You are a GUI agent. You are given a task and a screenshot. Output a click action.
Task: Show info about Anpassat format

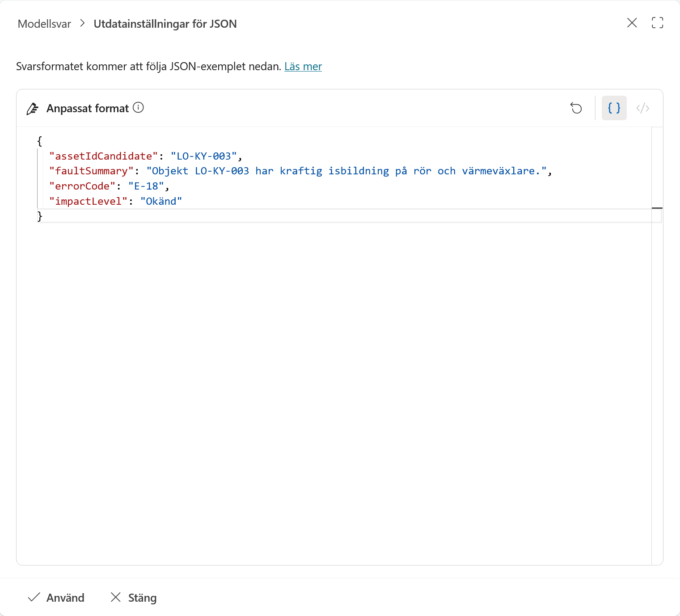point(139,108)
